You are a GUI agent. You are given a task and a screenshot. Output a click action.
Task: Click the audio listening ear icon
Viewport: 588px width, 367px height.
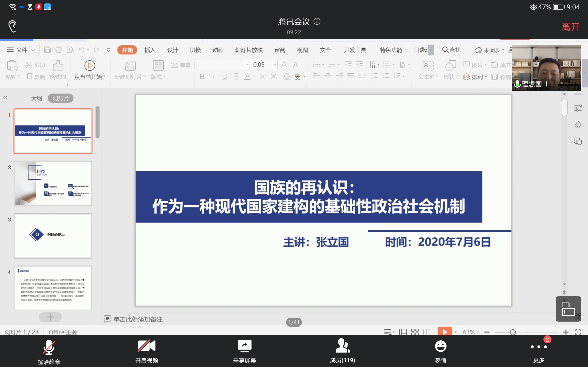pyautogui.click(x=12, y=26)
